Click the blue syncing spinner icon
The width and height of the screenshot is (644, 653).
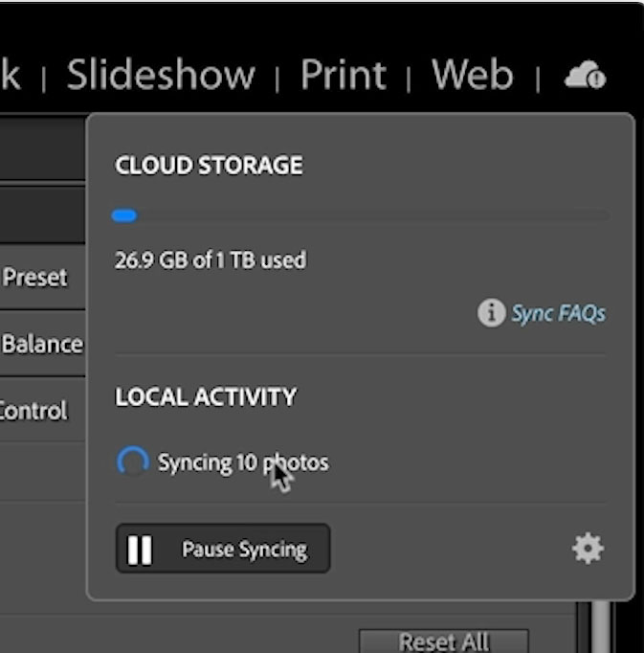(x=133, y=462)
